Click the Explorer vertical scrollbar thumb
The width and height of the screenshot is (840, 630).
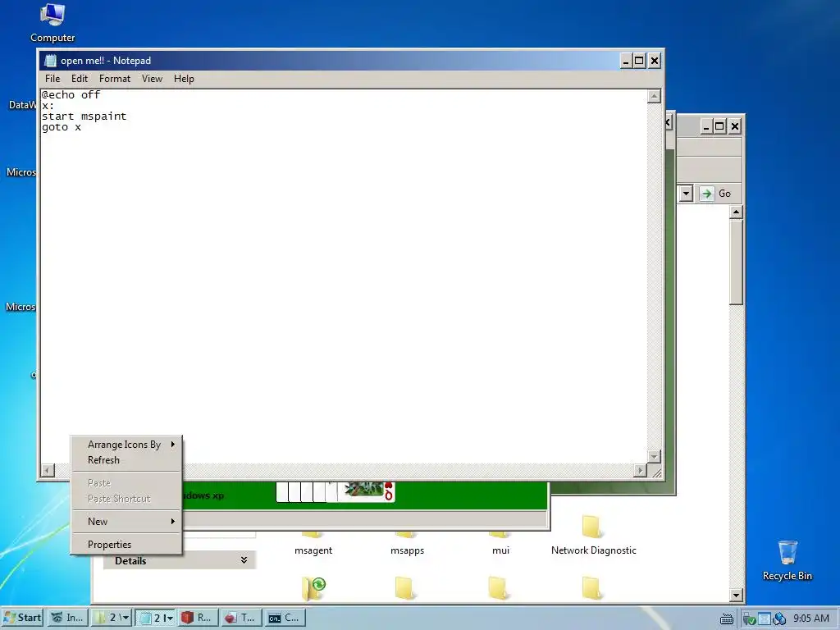click(736, 262)
